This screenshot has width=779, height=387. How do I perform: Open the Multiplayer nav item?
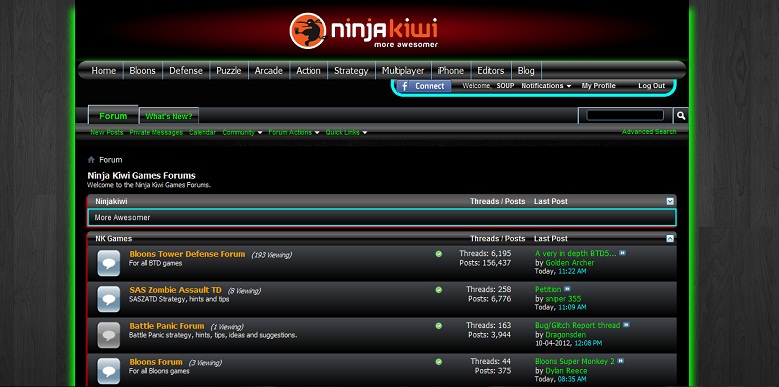click(403, 71)
